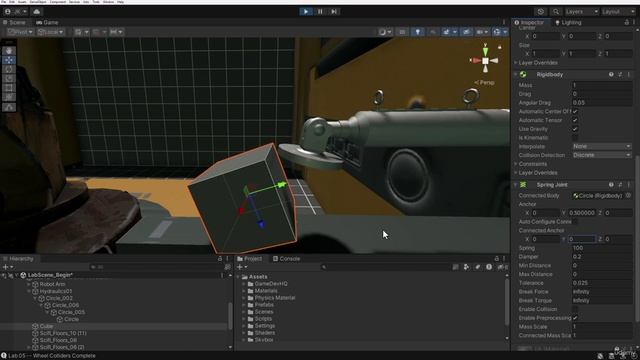
Task: Click the cloud services icon
Action: [x=36, y=11]
